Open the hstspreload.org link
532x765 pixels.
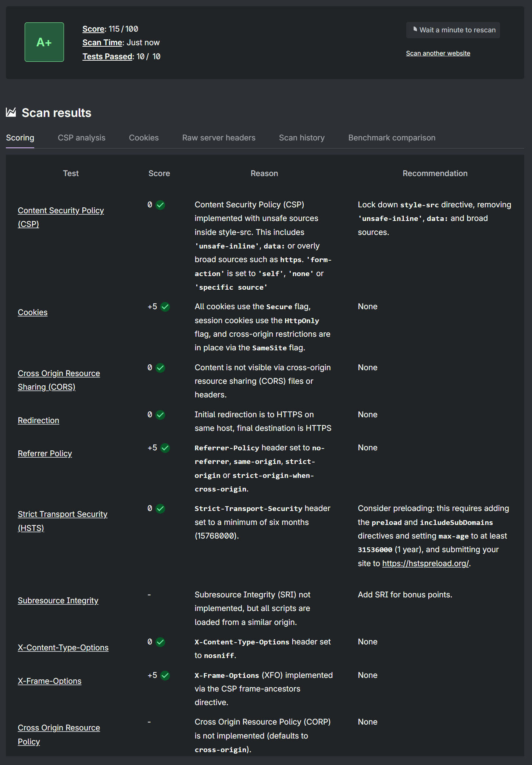pyautogui.click(x=425, y=564)
